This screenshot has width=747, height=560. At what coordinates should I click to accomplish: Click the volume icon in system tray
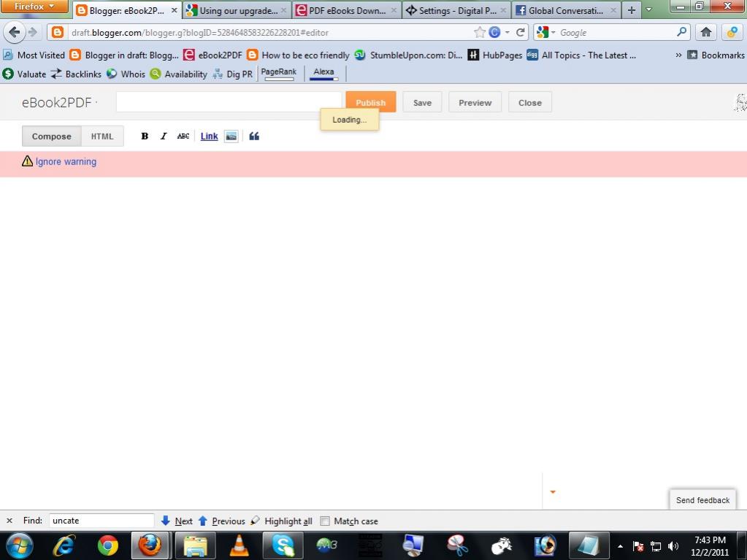tap(673, 545)
